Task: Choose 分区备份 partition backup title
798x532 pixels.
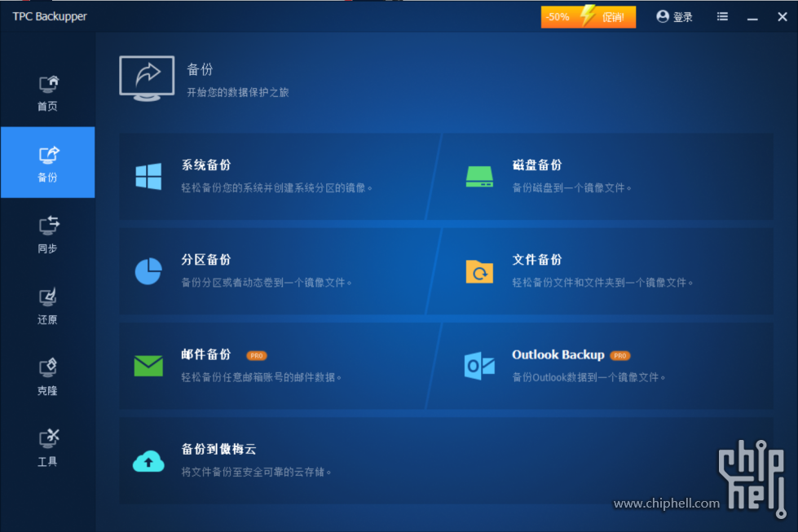Action: (206, 259)
